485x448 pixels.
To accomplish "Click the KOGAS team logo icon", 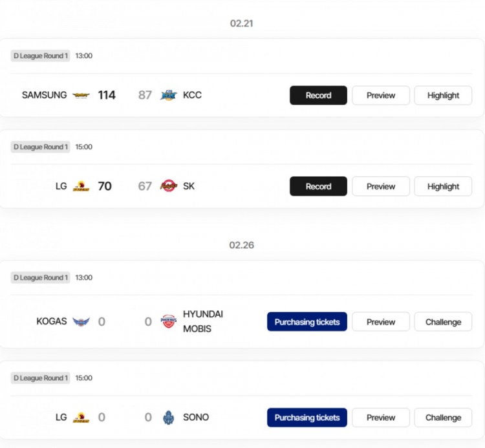I will tap(81, 322).
